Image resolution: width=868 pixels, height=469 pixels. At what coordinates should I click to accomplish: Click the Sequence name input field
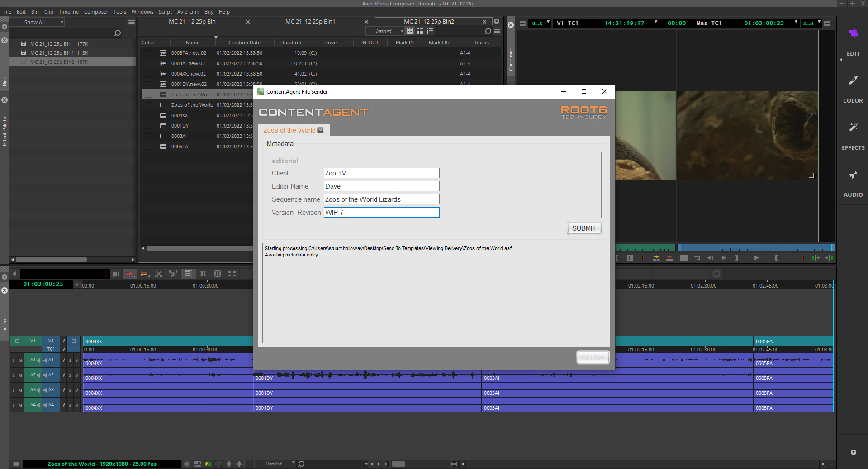(381, 199)
